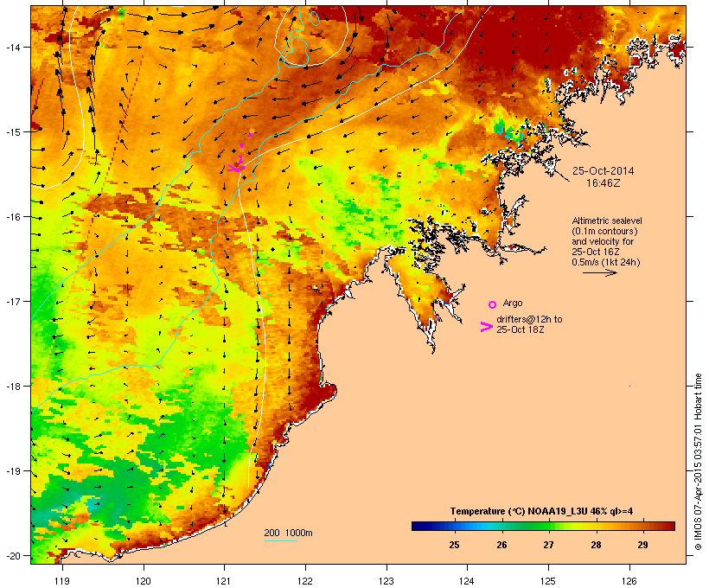Click the colorbar value 27

tap(548, 545)
